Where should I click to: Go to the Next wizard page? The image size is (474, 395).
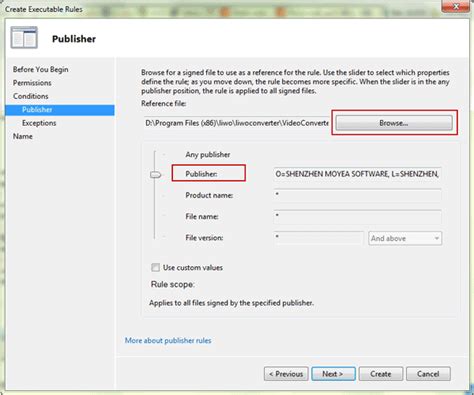coord(333,374)
